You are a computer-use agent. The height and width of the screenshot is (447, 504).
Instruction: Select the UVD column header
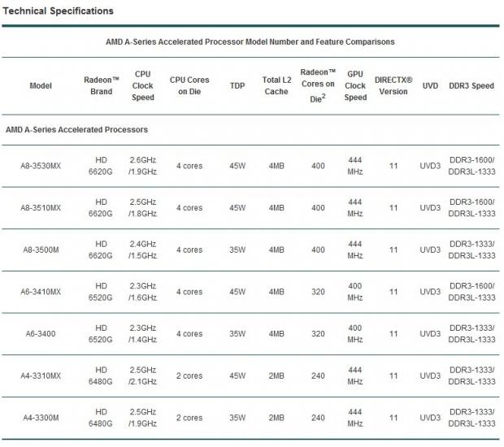point(431,85)
